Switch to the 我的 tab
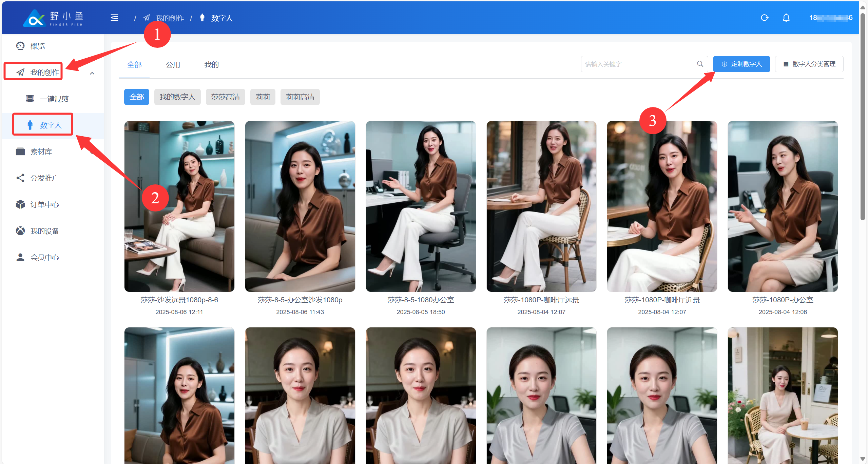Viewport: 868px width, 464px height. (211, 64)
